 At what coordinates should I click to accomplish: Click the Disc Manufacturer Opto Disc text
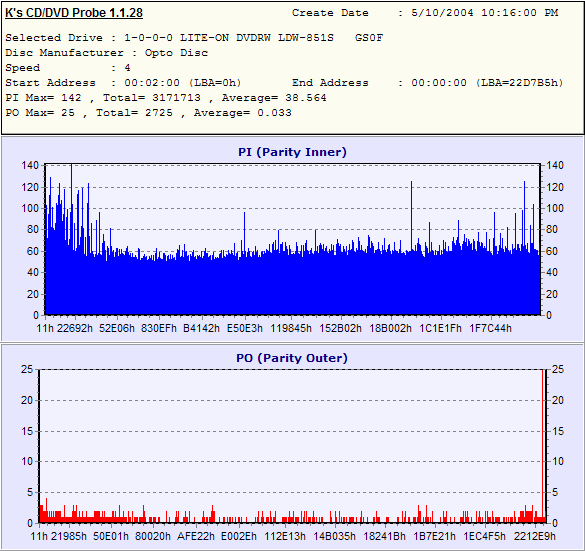pyautogui.click(x=107, y=53)
